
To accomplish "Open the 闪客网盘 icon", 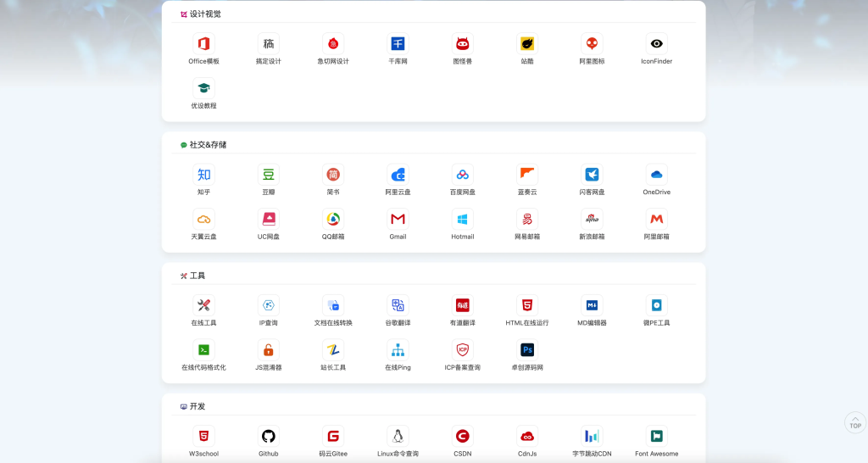I will point(592,175).
